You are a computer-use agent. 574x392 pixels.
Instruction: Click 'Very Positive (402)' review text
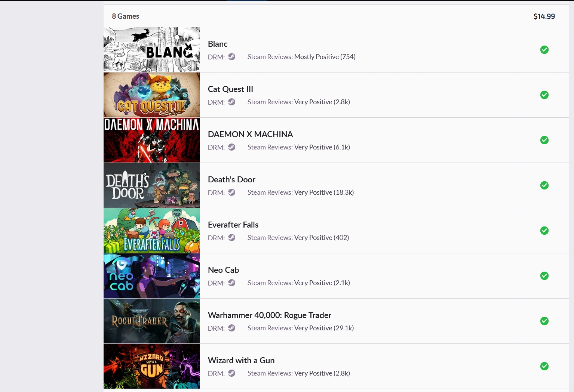tap(322, 238)
